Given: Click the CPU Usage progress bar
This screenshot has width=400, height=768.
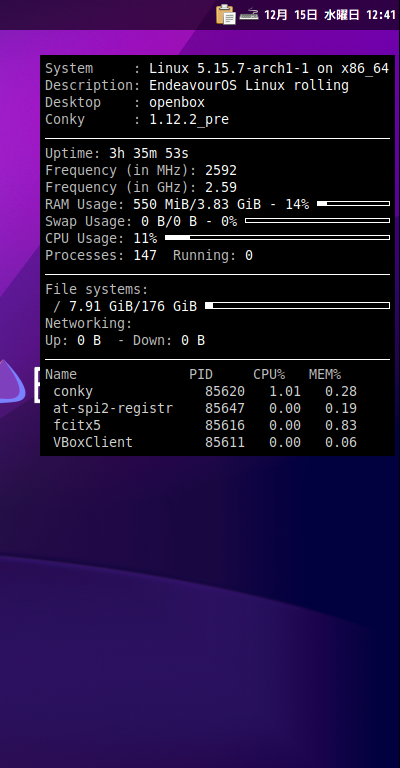Looking at the screenshot, I should [277, 238].
